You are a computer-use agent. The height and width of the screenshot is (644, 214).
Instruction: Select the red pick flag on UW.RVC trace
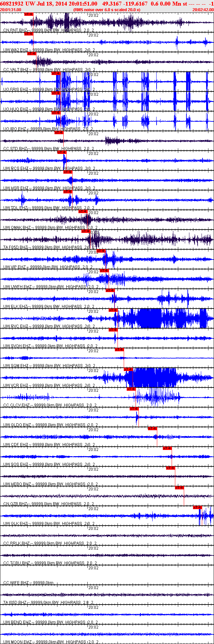[113, 310]
